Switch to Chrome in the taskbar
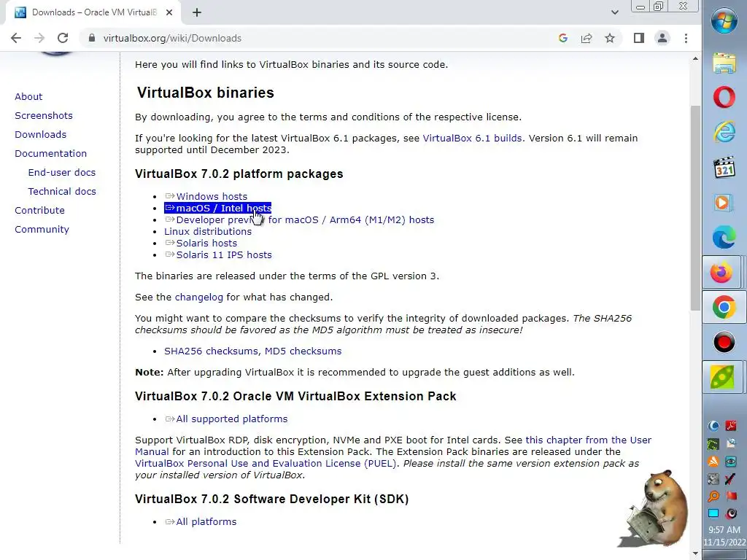Screen dimensions: 747x560 pos(724,307)
